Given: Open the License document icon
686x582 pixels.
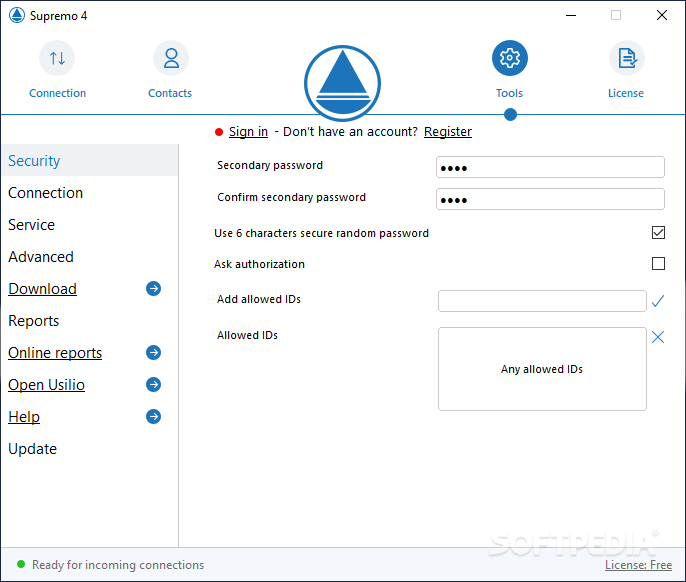Looking at the screenshot, I should (x=626, y=58).
